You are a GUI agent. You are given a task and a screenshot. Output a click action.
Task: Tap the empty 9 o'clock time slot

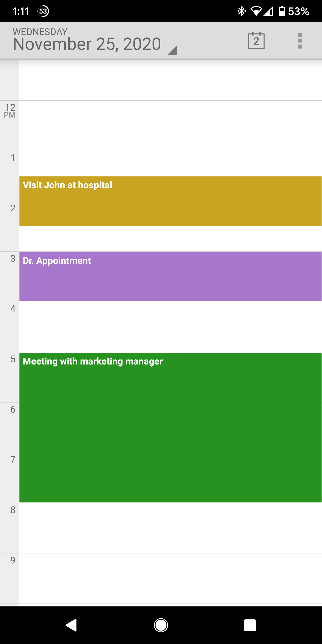pyautogui.click(x=170, y=578)
